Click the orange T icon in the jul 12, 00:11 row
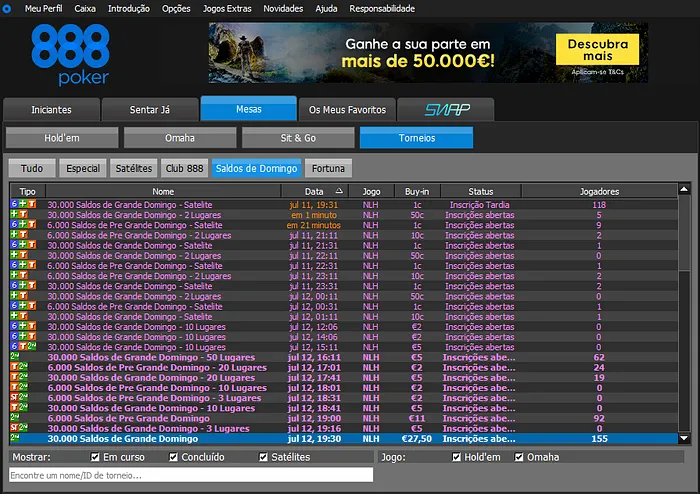Screen dimensions: 700x494 click(23, 296)
